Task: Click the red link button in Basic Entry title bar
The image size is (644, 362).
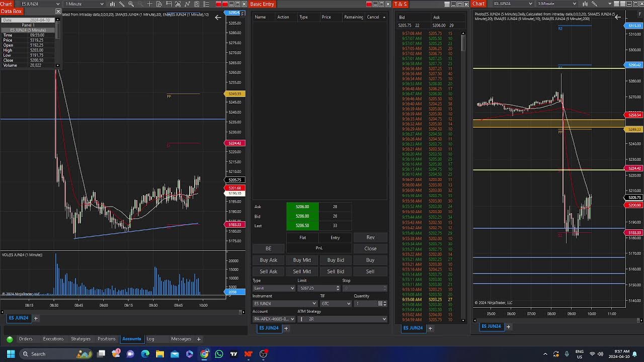Action: [x=369, y=4]
